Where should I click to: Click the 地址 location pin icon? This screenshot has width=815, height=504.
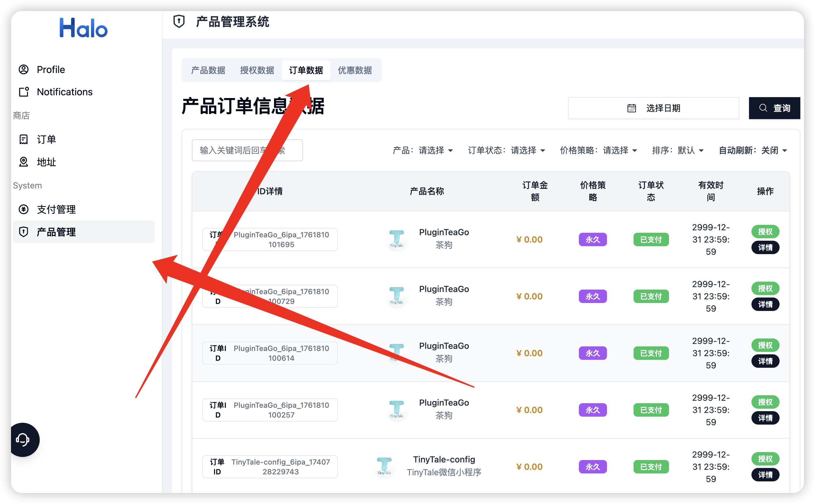pos(24,162)
